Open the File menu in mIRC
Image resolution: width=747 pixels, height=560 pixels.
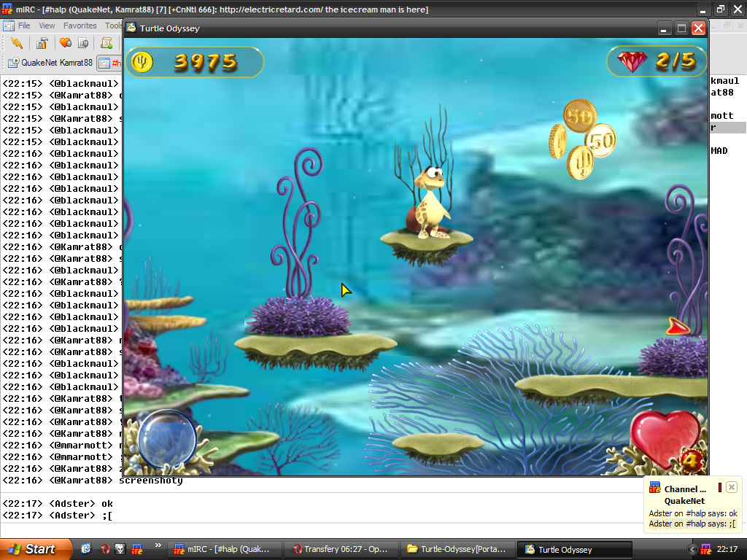24,26
